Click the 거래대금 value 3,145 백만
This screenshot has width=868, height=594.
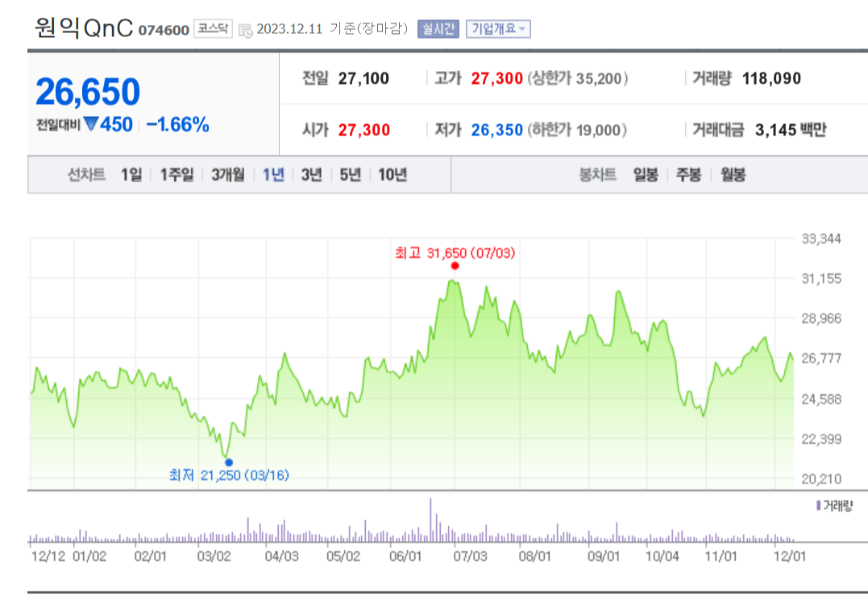(x=791, y=130)
